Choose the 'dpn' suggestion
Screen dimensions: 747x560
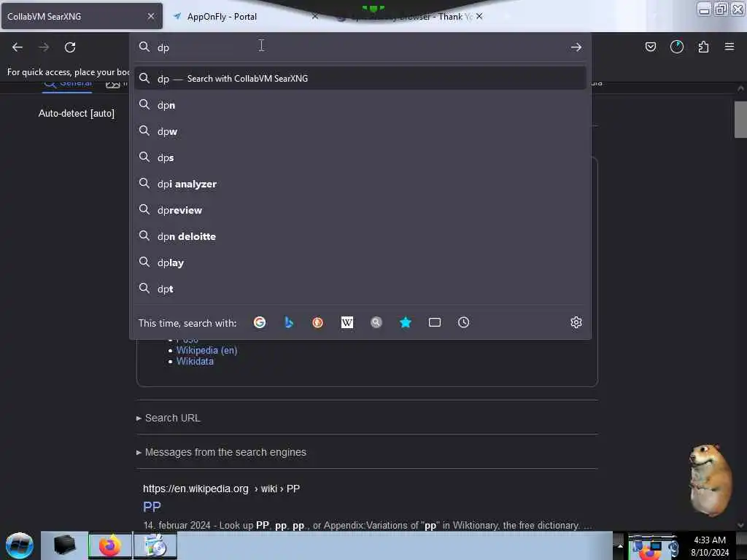[x=360, y=105]
